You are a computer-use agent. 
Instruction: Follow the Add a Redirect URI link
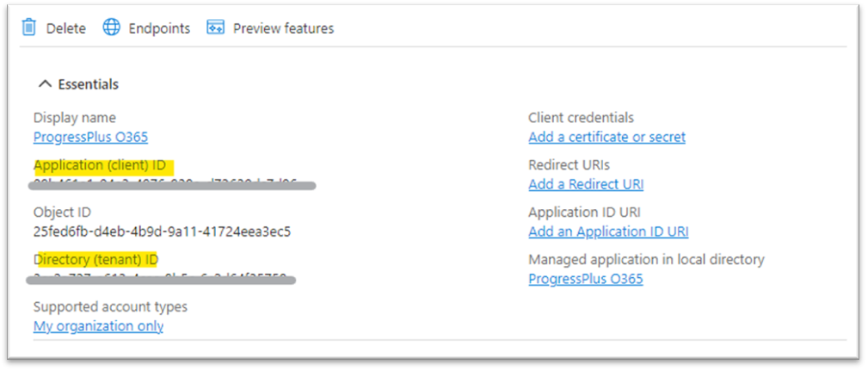[586, 184]
